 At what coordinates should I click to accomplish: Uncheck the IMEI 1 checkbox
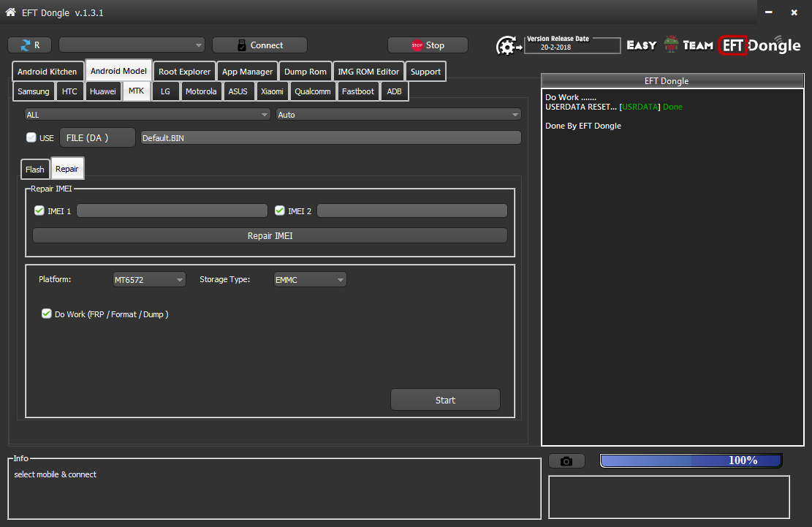click(x=39, y=211)
